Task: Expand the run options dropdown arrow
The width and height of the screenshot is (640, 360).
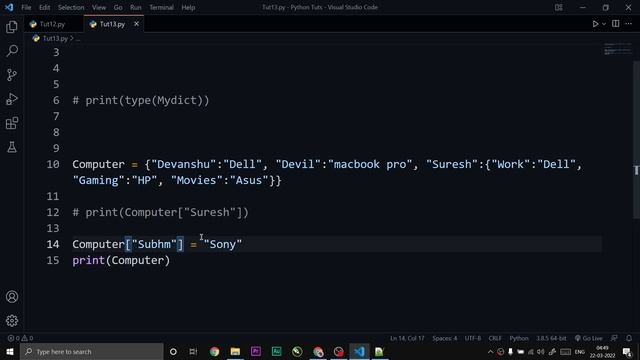Action: point(604,24)
